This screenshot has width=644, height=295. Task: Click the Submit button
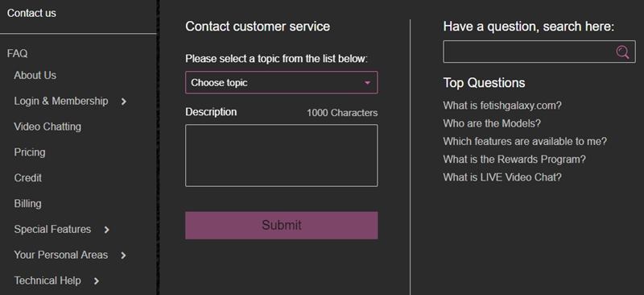[281, 225]
